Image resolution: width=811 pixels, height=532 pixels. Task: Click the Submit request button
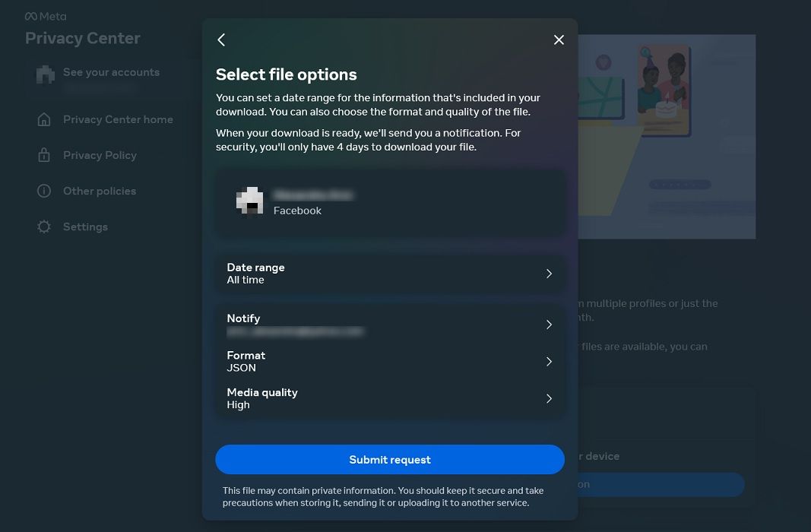390,460
